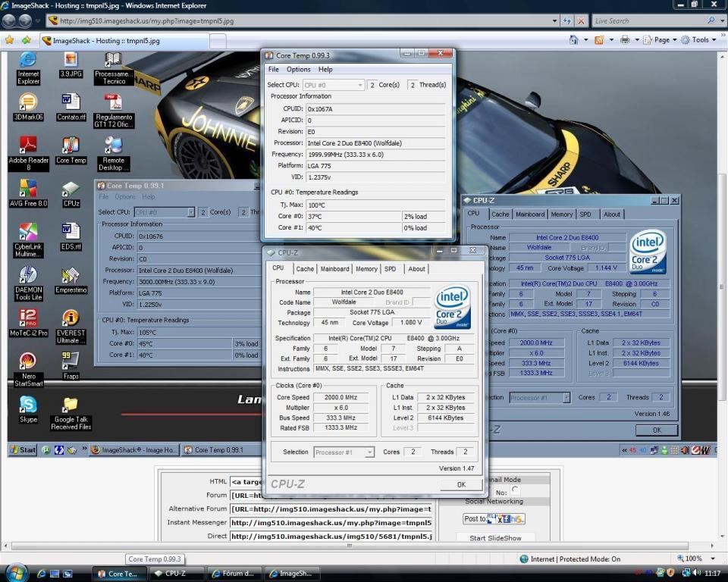The height and width of the screenshot is (582, 728).
Task: Switch to the Mainboard tab in CPU-Z 1.47
Action: (334, 269)
